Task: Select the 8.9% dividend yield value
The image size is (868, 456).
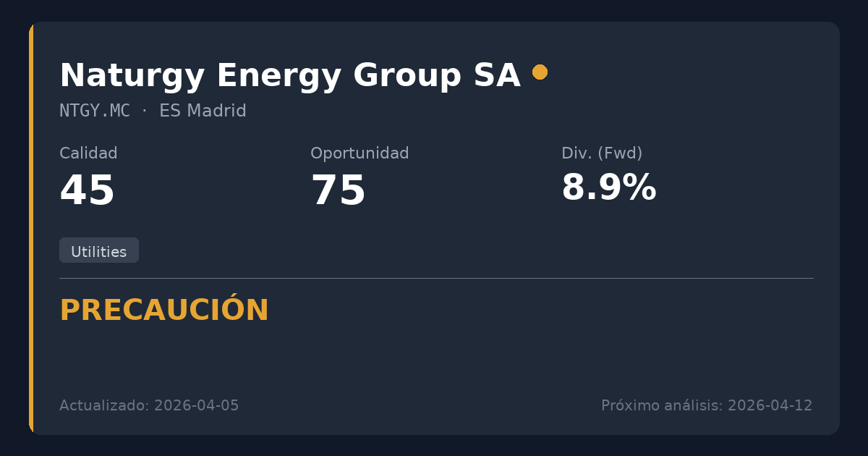Action: [x=608, y=188]
